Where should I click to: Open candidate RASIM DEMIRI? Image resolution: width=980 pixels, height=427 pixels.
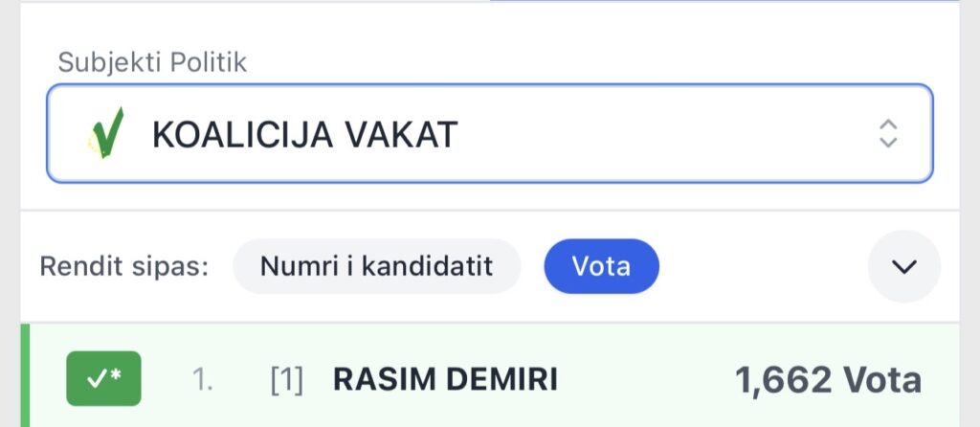click(444, 380)
